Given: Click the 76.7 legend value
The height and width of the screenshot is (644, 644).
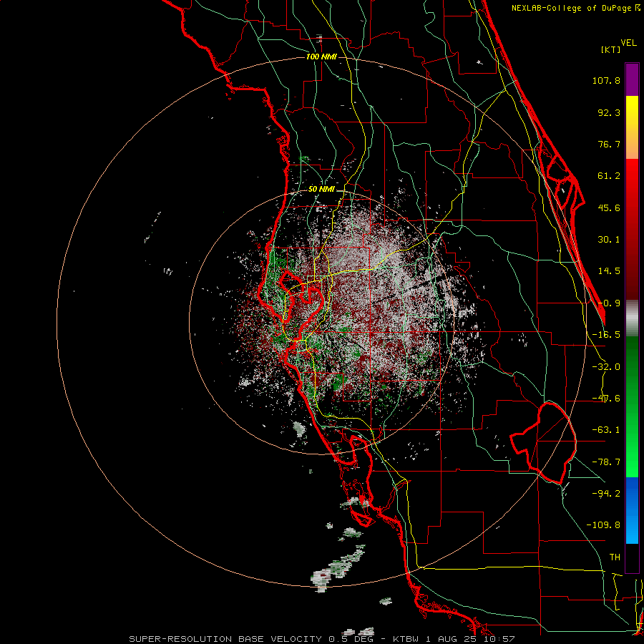Looking at the screenshot, I should (609, 144).
